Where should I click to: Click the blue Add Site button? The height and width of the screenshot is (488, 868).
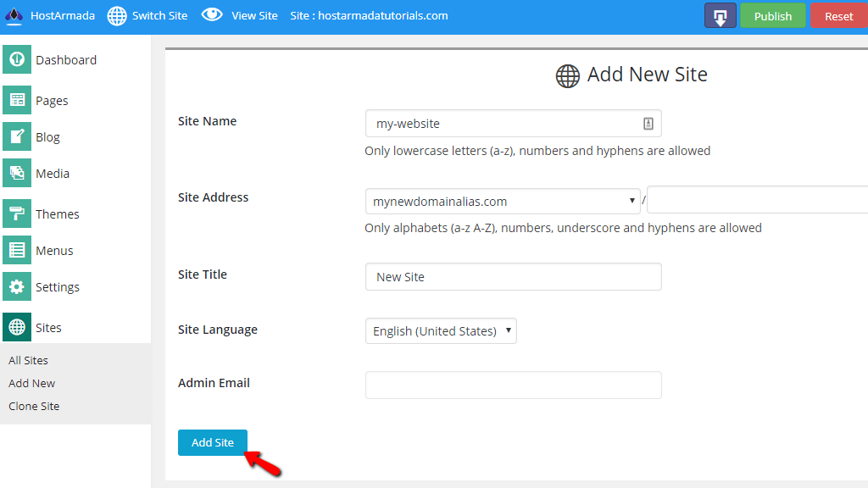(x=213, y=442)
